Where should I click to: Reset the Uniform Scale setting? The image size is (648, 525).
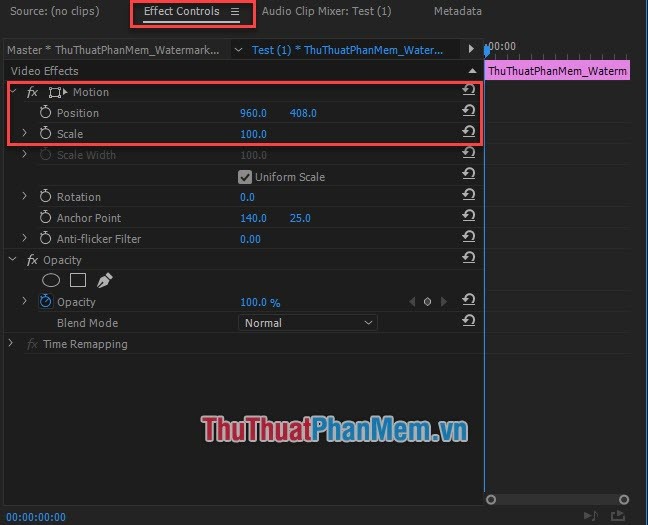pyautogui.click(x=468, y=174)
